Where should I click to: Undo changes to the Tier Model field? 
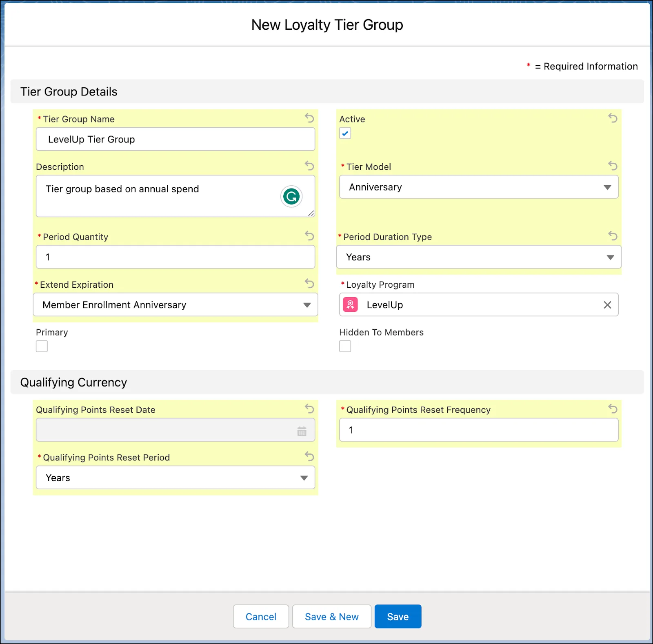613,166
